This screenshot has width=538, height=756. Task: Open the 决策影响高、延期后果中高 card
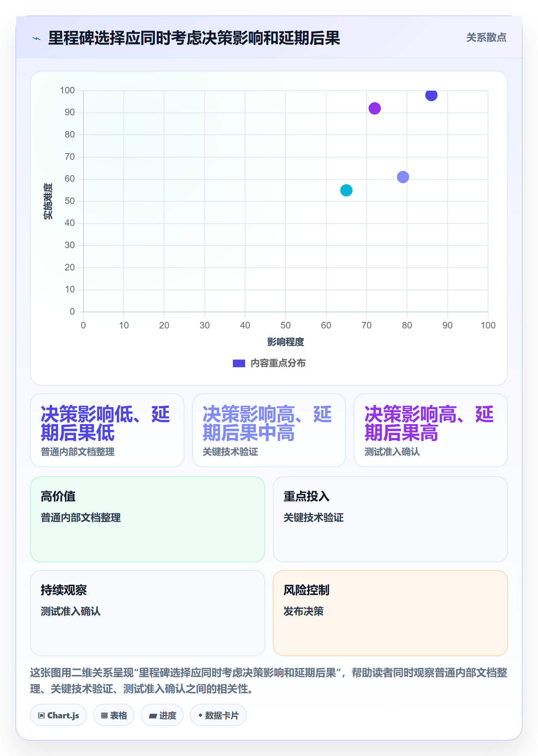coord(269,430)
